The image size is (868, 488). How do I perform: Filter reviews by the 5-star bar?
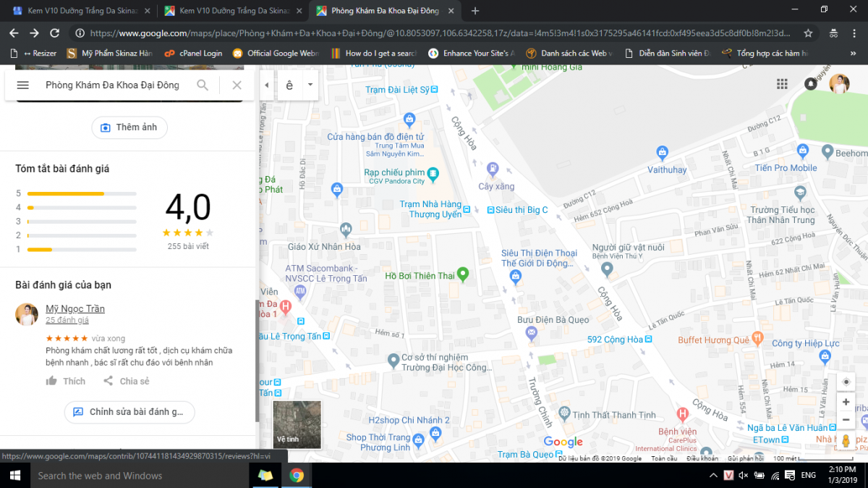pos(82,193)
